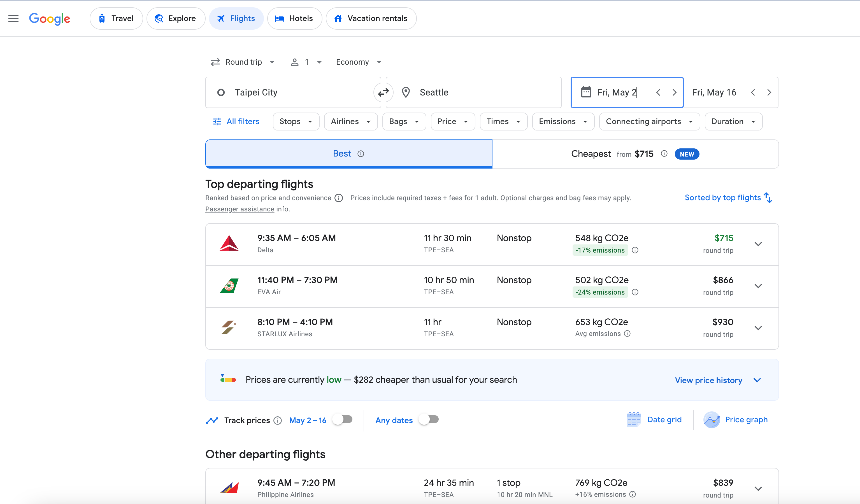Screen dimensions: 860x504
Task: Open the All filters panel
Action: click(x=236, y=122)
